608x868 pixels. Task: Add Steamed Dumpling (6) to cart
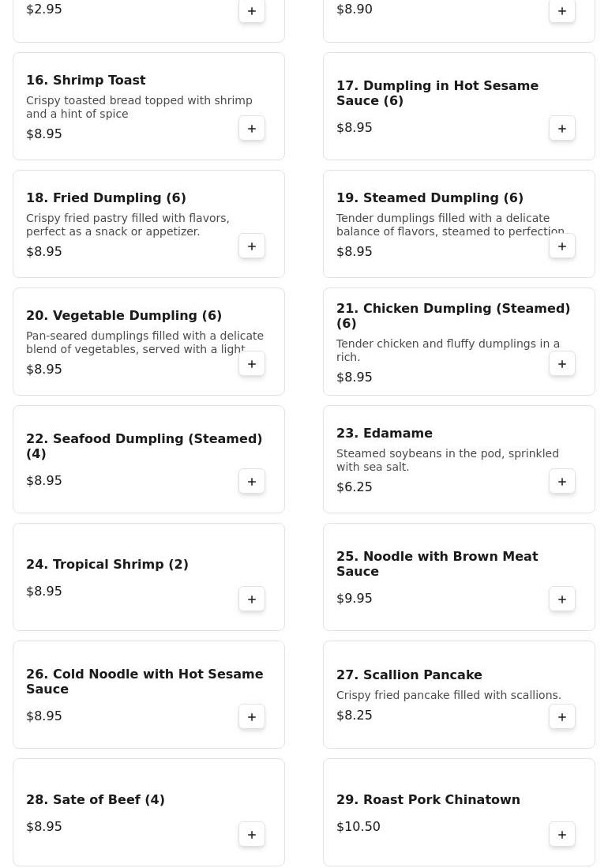[x=562, y=246]
